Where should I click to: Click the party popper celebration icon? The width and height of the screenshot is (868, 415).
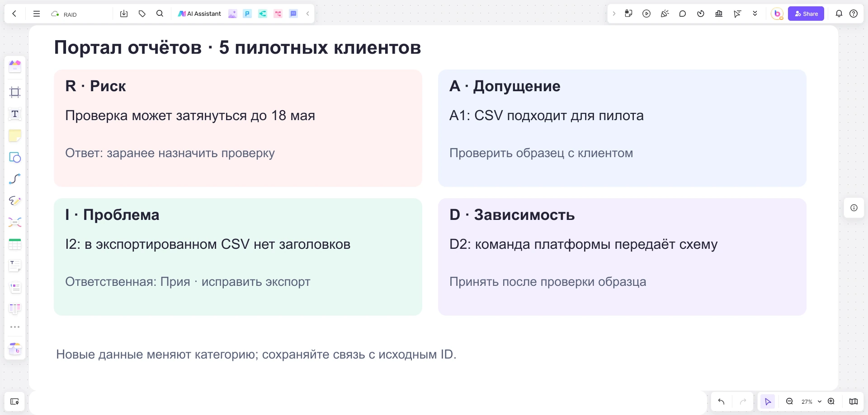click(x=665, y=14)
